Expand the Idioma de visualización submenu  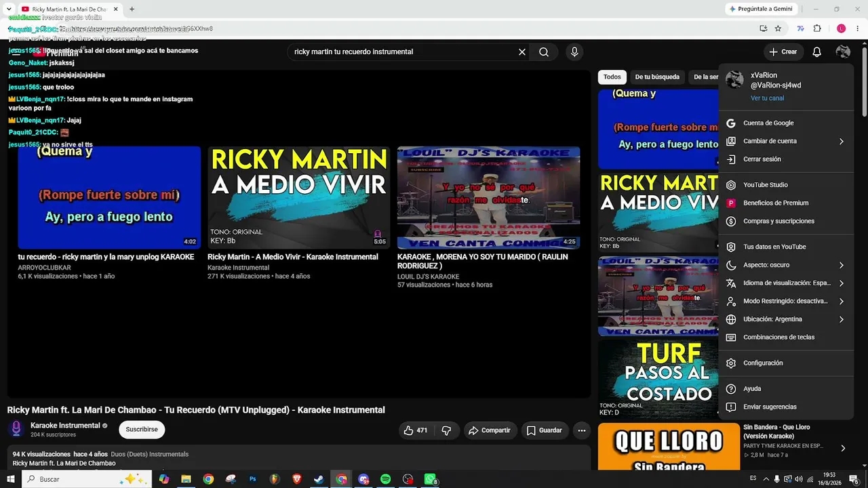pyautogui.click(x=786, y=283)
